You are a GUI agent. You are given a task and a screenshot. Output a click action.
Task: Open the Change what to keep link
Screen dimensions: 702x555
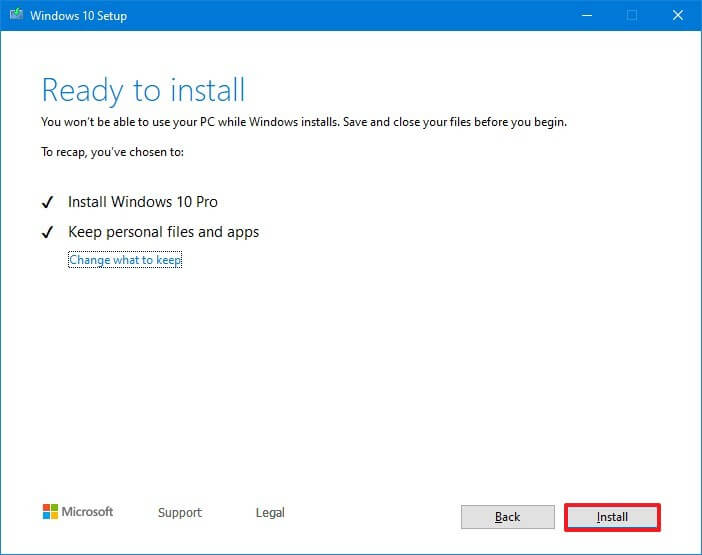click(x=125, y=260)
